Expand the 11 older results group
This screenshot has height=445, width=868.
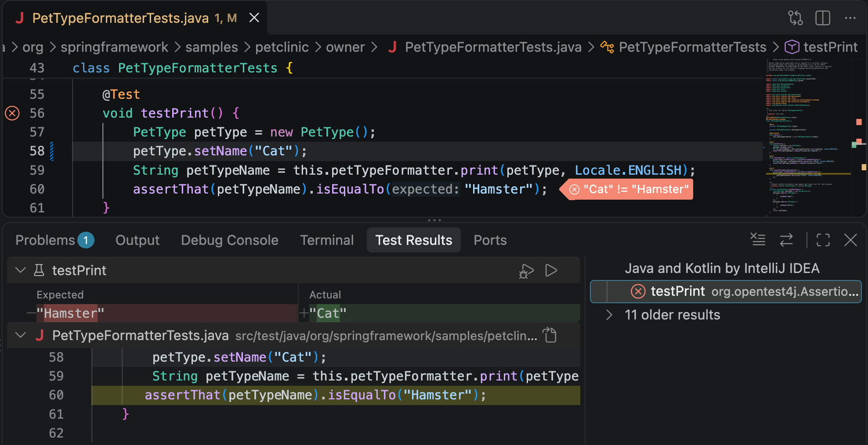tap(609, 315)
